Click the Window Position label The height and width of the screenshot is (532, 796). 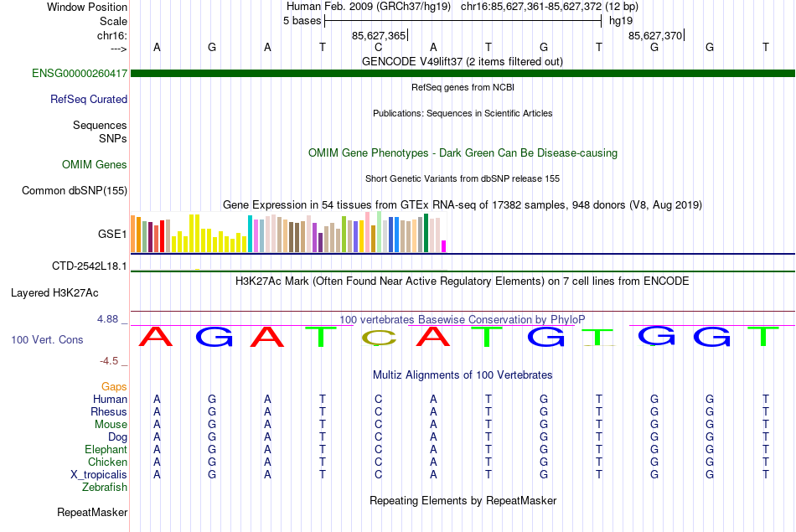[87, 7]
